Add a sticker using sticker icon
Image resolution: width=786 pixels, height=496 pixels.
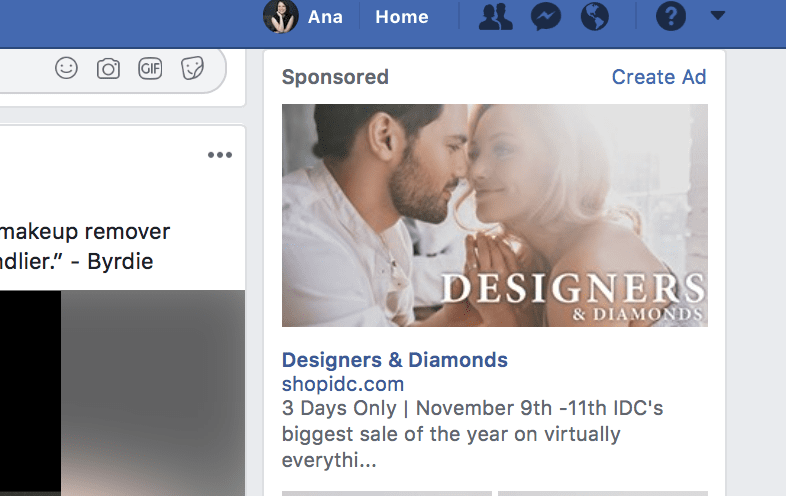click(x=192, y=68)
